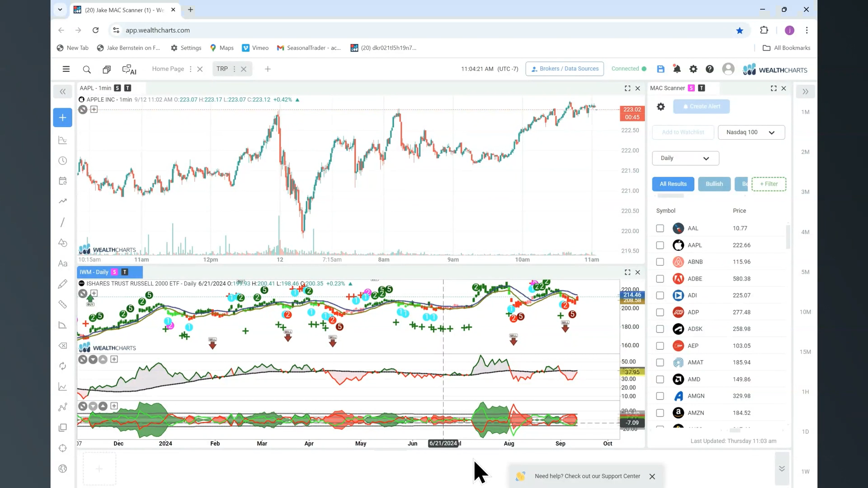Open the clock history sidebar icon
The height and width of the screenshot is (488, 868).
coord(62,161)
